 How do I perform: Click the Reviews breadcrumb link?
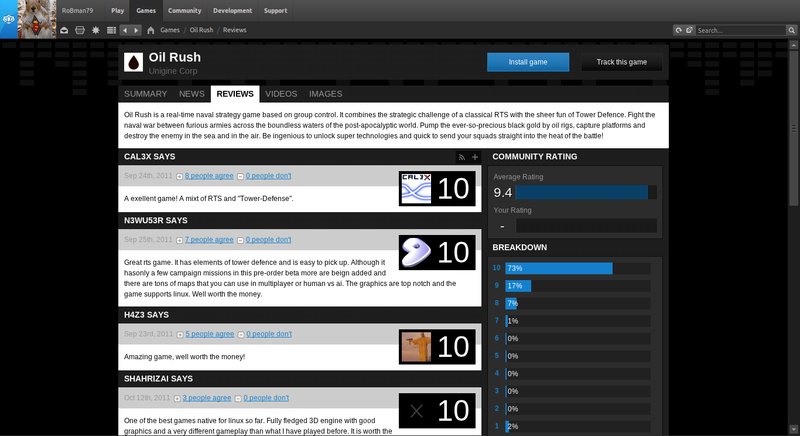coord(235,30)
